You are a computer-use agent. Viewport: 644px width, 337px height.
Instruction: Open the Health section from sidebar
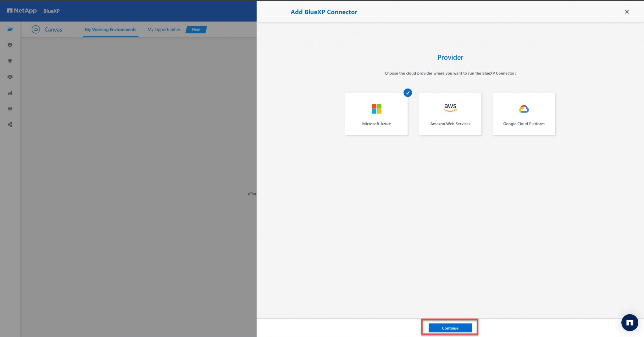click(x=10, y=45)
